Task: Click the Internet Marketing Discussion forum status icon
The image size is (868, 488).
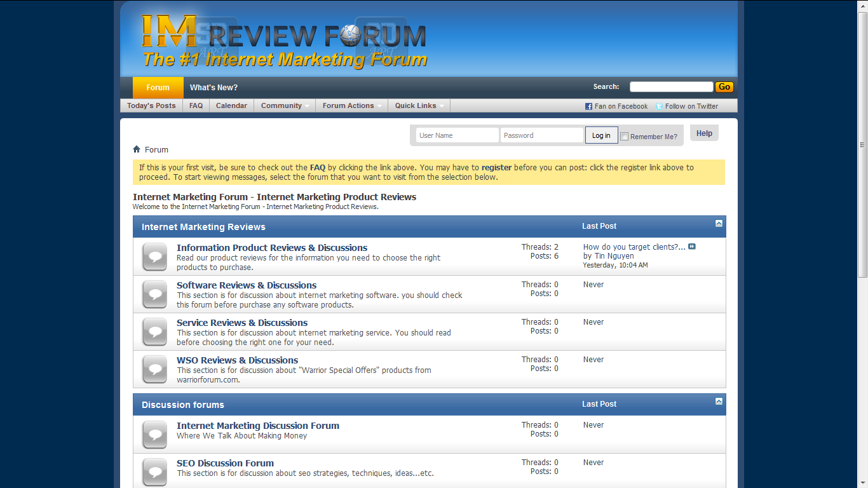Action: [154, 435]
